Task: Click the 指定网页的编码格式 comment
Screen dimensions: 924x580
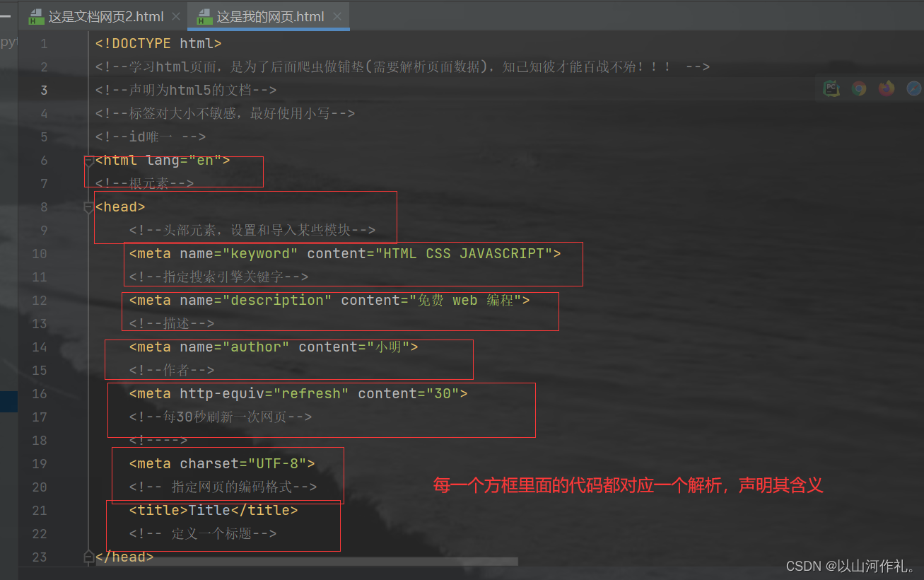Action: click(223, 487)
